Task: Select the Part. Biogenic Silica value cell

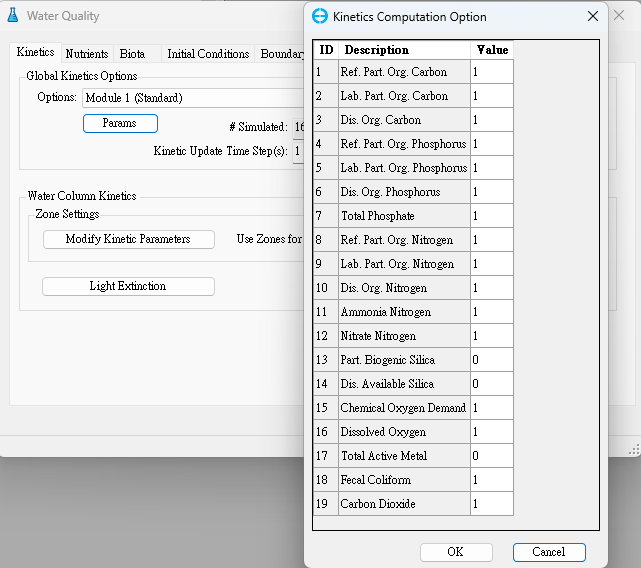Action: coord(491,360)
